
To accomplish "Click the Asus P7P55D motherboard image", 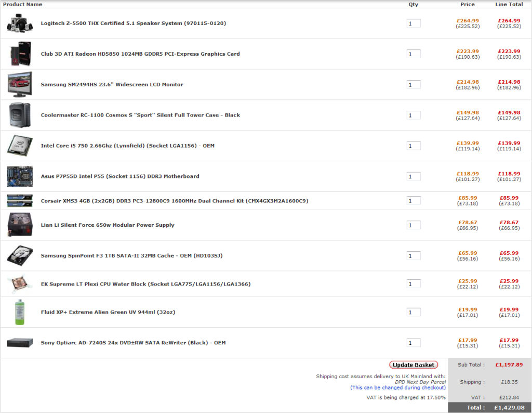I will click(x=20, y=176).
